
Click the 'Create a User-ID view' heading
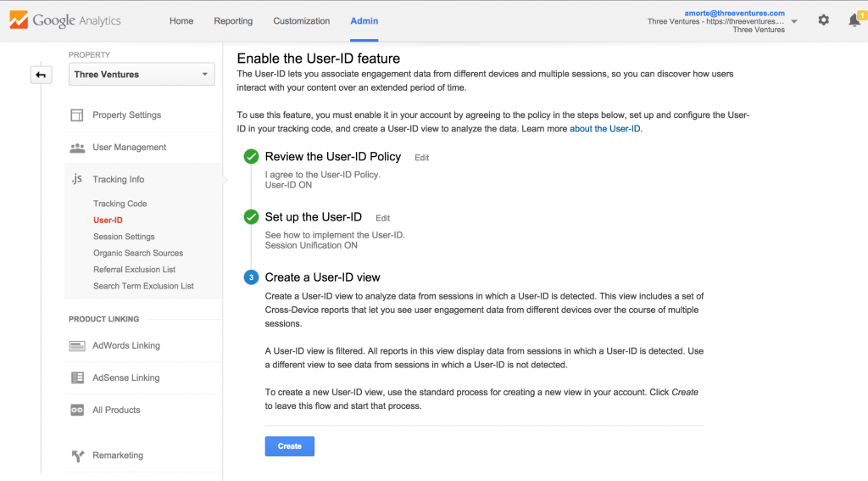(322, 277)
